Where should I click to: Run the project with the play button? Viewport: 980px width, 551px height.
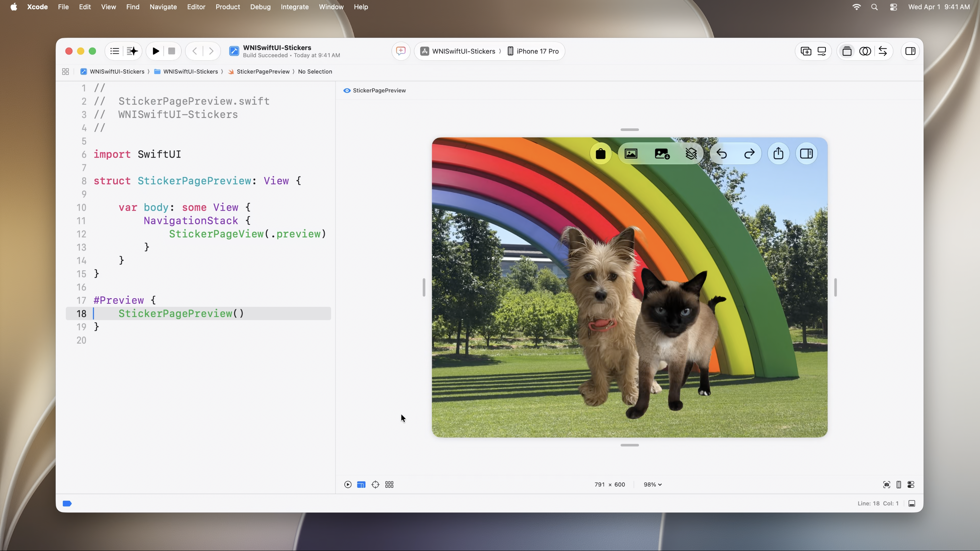coord(156,51)
